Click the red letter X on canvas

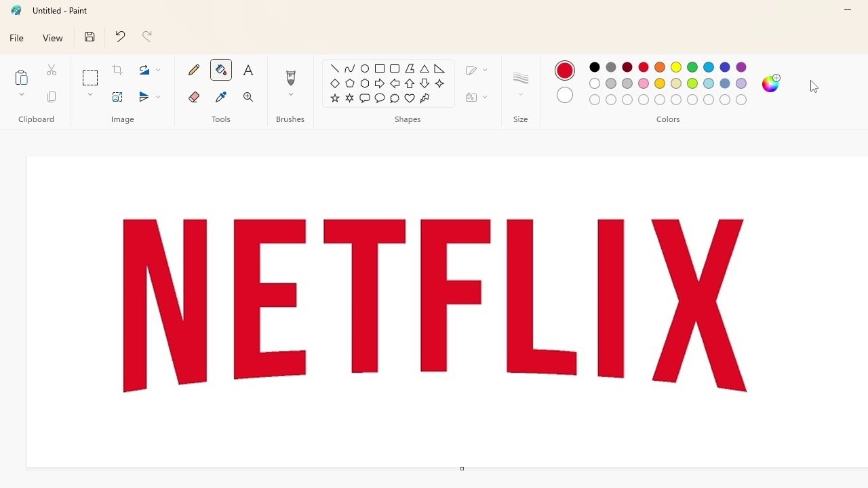698,305
